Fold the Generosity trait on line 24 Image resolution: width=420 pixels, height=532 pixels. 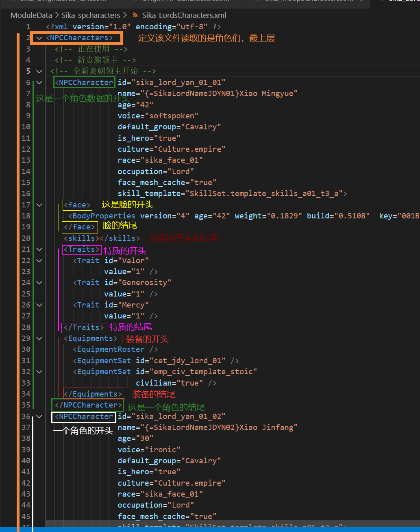coord(39,283)
